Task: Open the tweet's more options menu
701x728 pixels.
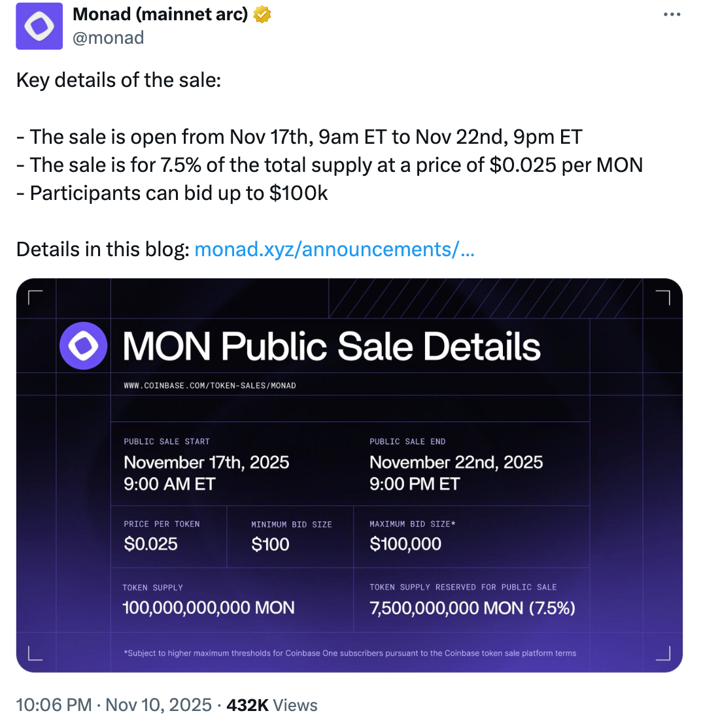Action: click(672, 15)
